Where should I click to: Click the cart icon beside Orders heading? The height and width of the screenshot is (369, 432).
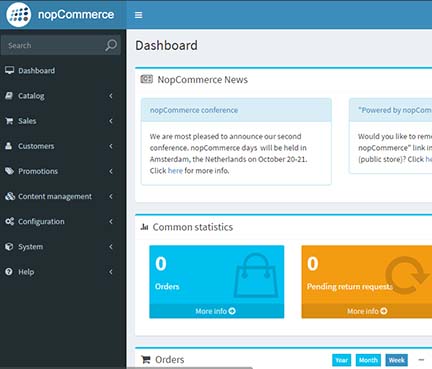pos(146,359)
